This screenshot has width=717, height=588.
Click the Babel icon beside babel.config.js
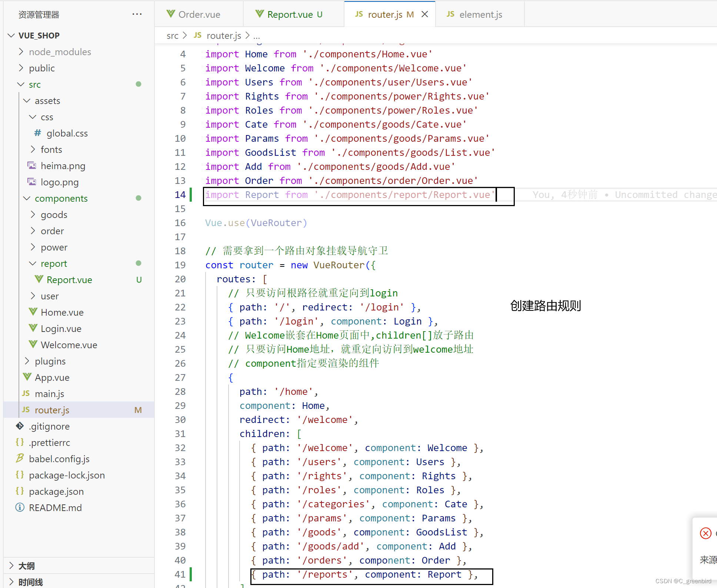[20, 458]
